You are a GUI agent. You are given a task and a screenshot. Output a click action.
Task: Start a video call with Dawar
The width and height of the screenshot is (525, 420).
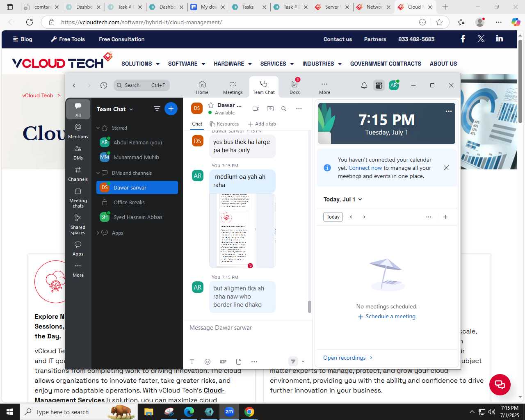click(256, 109)
